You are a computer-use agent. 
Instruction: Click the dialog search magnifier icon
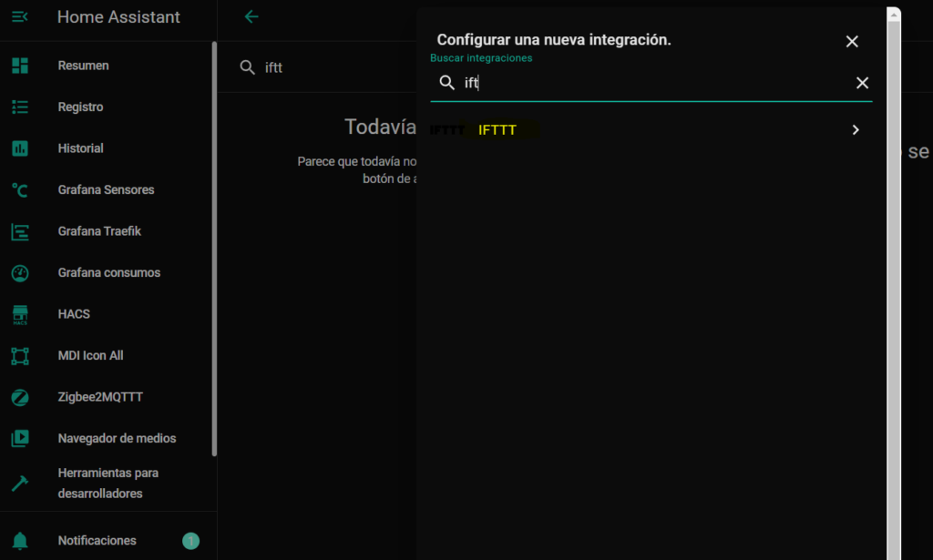coord(446,83)
